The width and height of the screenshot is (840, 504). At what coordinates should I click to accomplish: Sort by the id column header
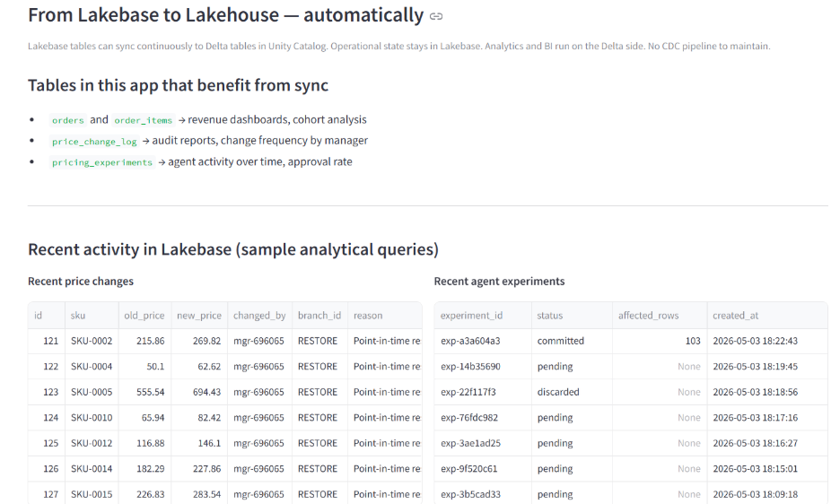(47, 316)
